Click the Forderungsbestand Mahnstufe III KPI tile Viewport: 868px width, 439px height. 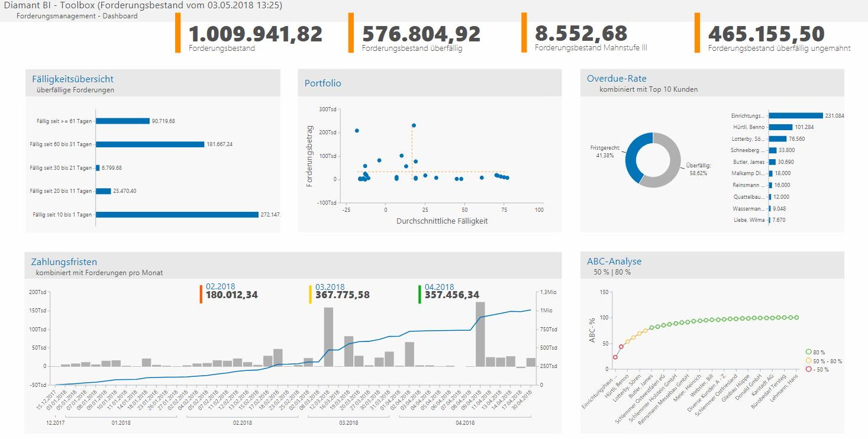coord(592,33)
